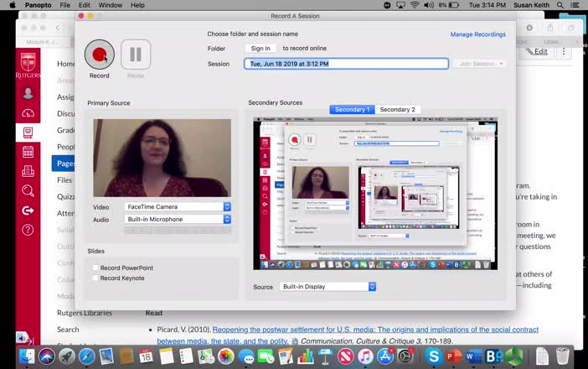Image resolution: width=588 pixels, height=369 pixels.
Task: Open the Canvas dashboard icon in sidebar
Action: [x=28, y=113]
